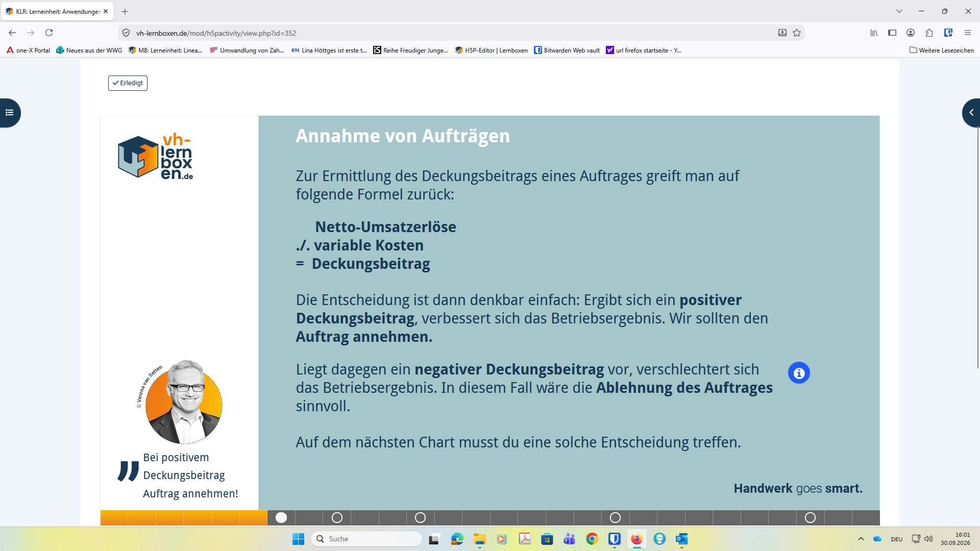The width and height of the screenshot is (980, 551).
Task: Jump to second circle marker on progress bar
Action: tap(337, 518)
